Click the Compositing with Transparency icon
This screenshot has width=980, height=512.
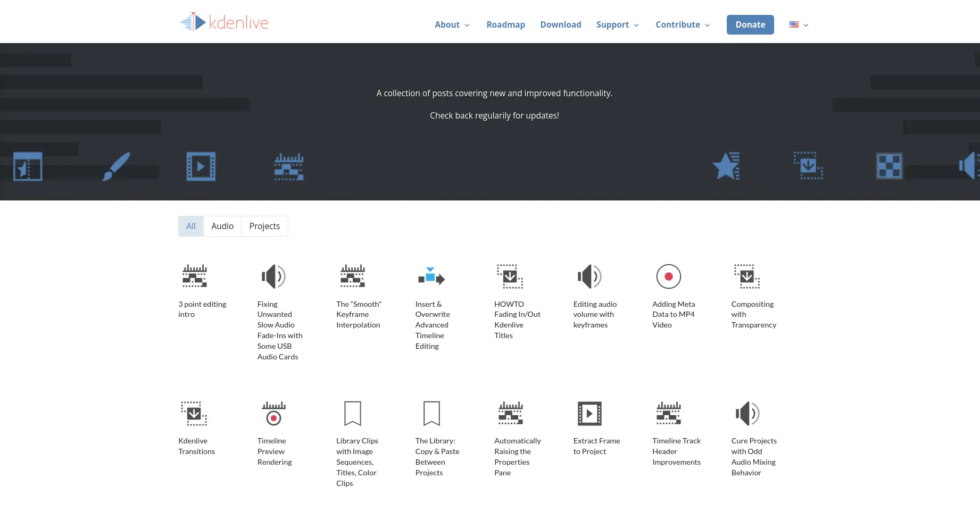click(x=747, y=276)
